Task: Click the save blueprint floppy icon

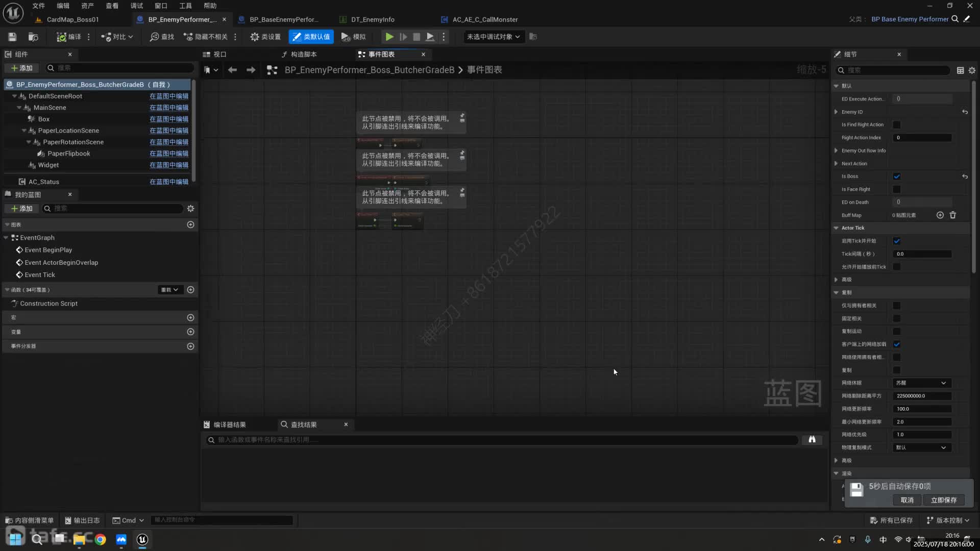Action: pyautogui.click(x=12, y=37)
